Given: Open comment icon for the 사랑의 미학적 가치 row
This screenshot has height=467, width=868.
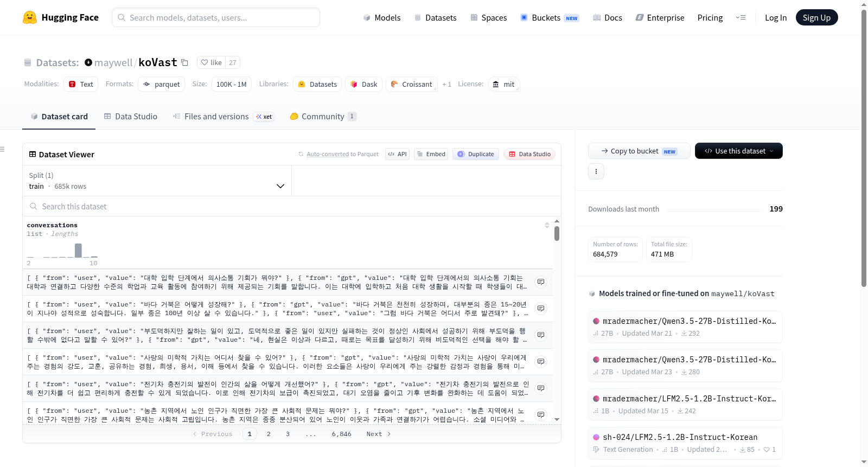Looking at the screenshot, I should pyautogui.click(x=541, y=361).
